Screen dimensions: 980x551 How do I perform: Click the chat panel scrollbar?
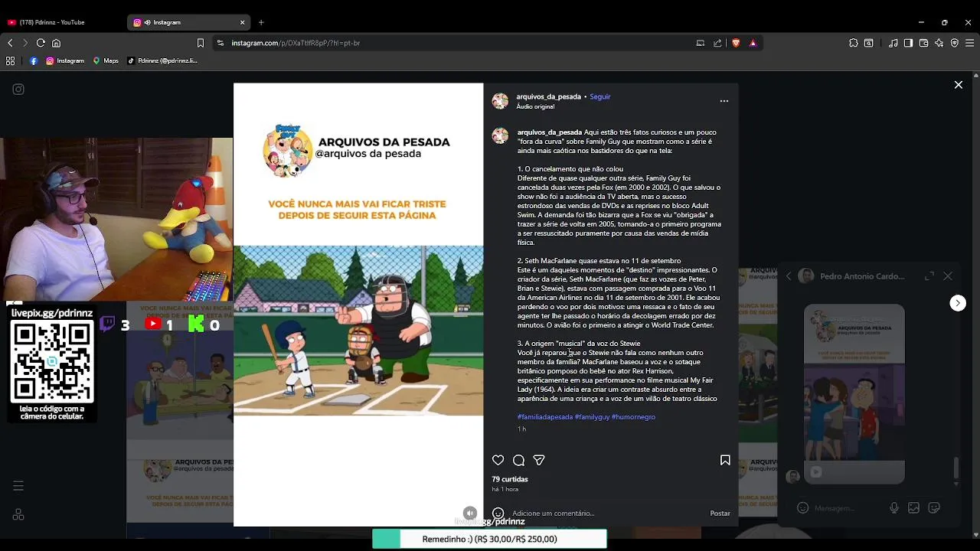(x=955, y=468)
